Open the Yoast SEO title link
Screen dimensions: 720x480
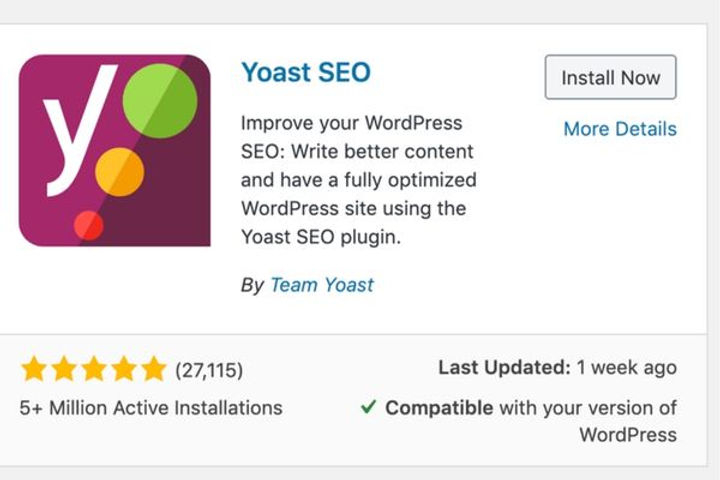pyautogui.click(x=306, y=72)
